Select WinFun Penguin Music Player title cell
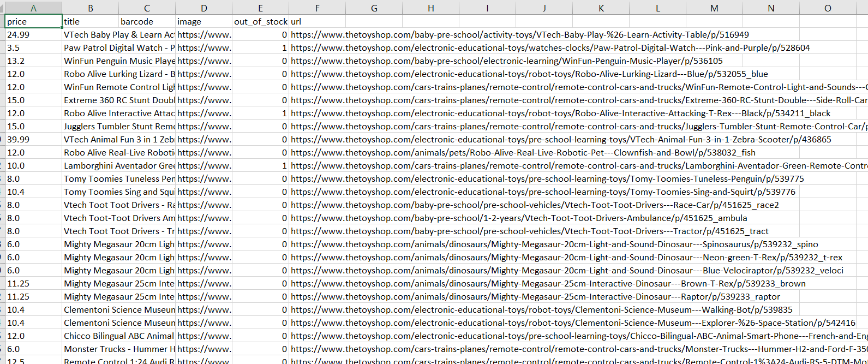The width and height of the screenshot is (868, 364). tap(119, 61)
